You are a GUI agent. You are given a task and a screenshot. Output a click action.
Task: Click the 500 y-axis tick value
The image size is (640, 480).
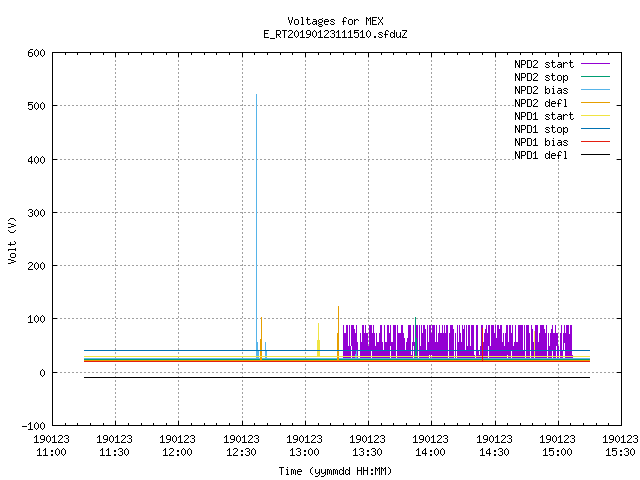coord(36,106)
